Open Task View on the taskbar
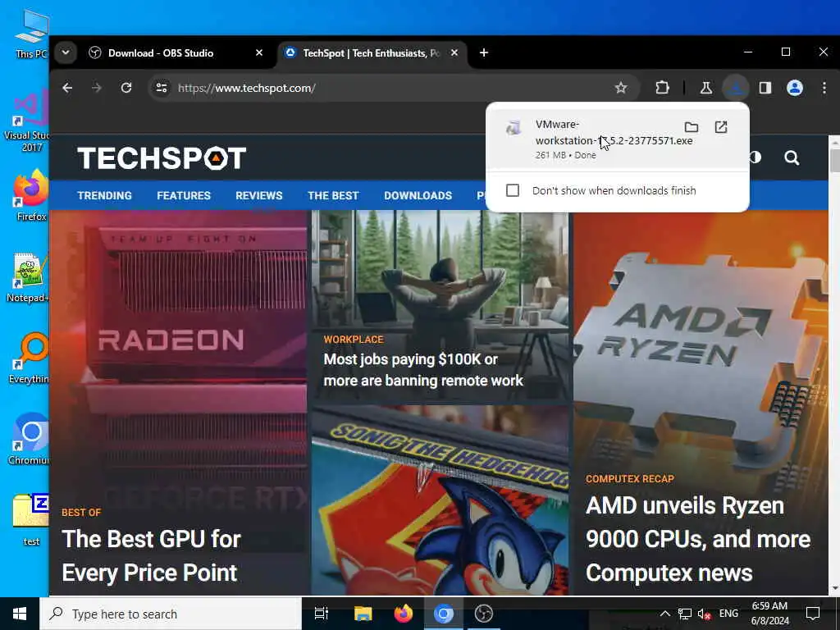This screenshot has height=630, width=840. tap(322, 614)
